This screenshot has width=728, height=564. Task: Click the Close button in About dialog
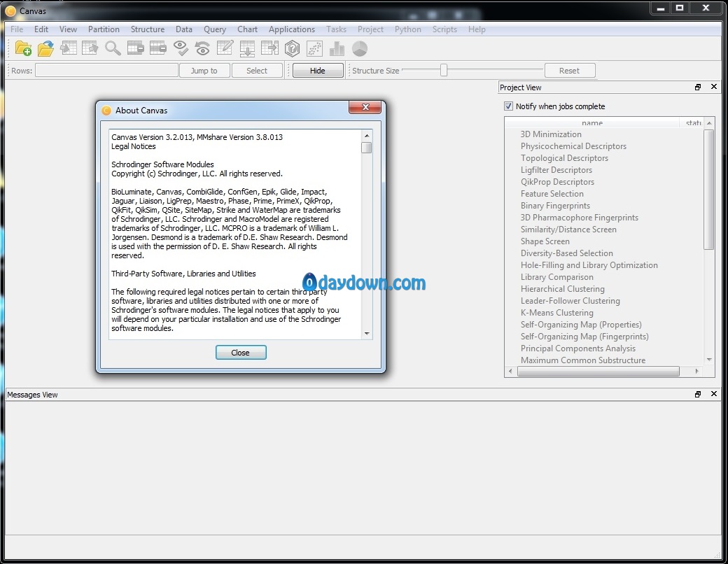pos(241,353)
